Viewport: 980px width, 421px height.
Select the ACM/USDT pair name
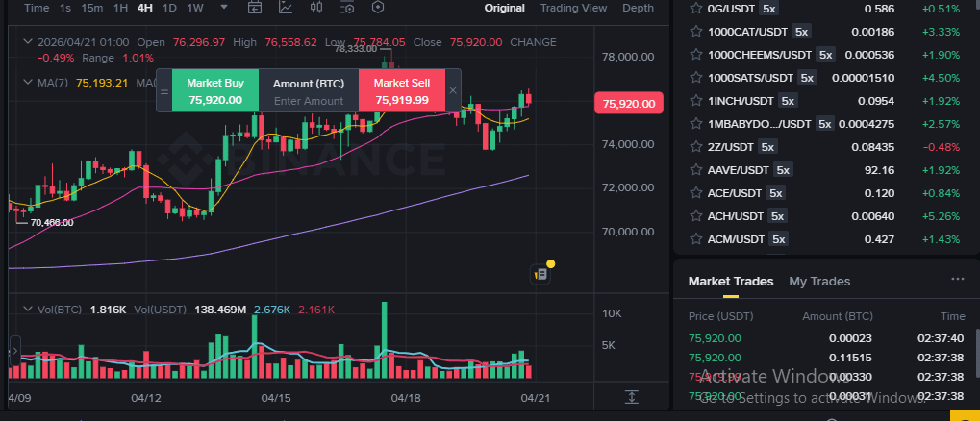pyautogui.click(x=737, y=239)
